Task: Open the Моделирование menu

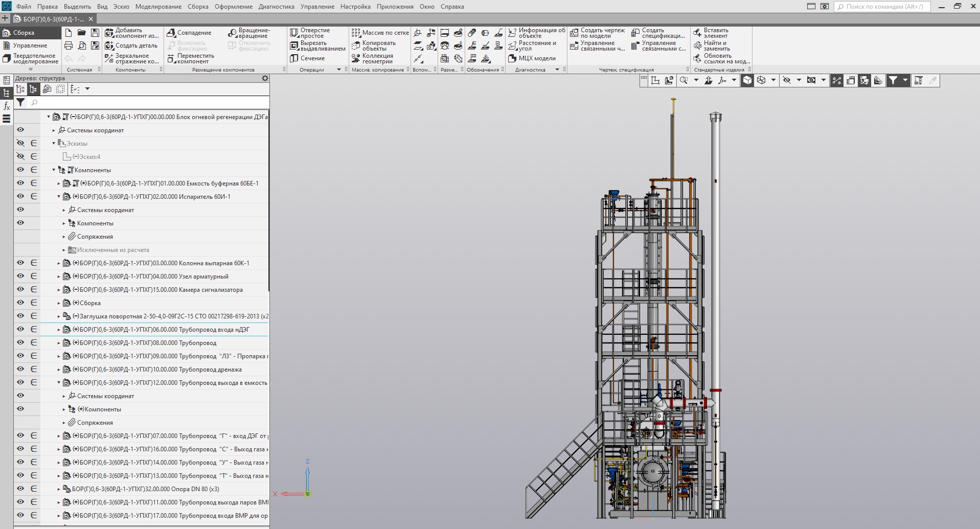Action: pyautogui.click(x=158, y=7)
